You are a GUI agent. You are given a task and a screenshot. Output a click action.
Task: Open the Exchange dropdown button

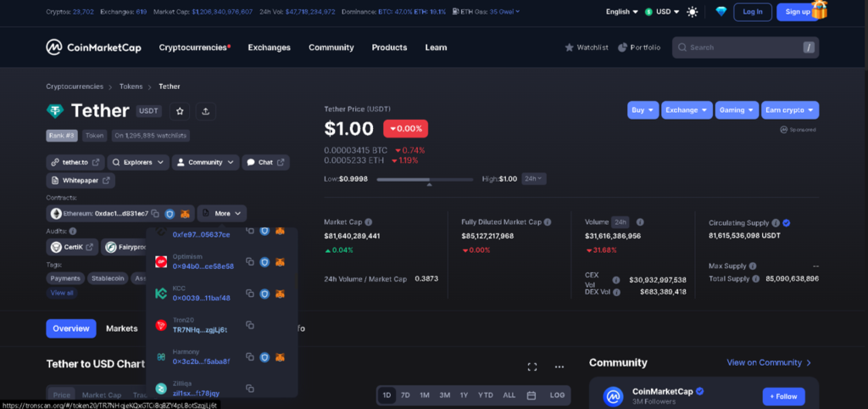(x=687, y=110)
